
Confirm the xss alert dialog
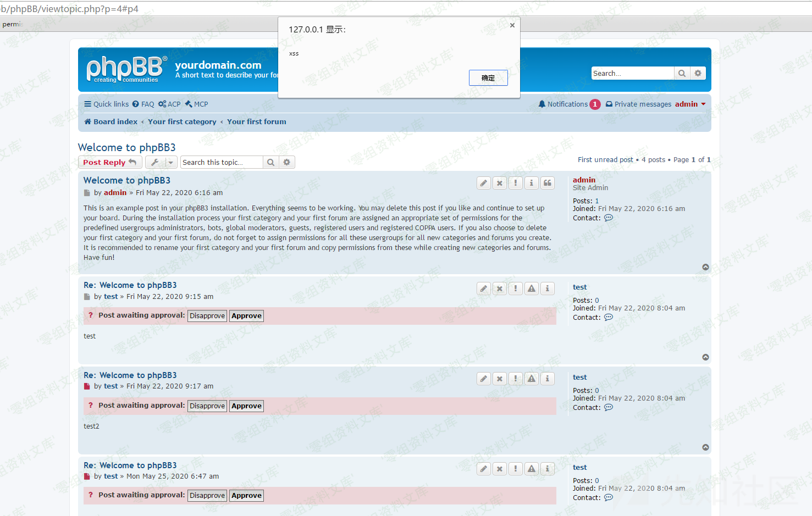[488, 78]
